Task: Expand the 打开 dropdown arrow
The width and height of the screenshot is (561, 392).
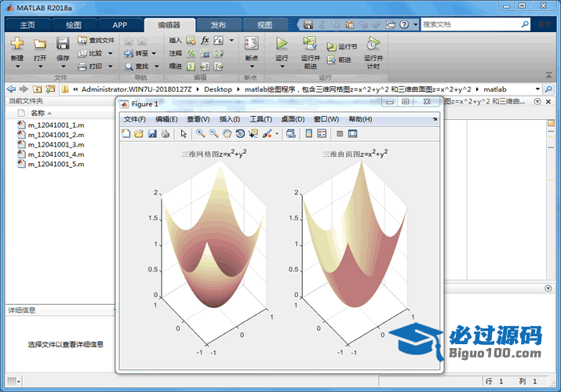Action: click(40, 67)
